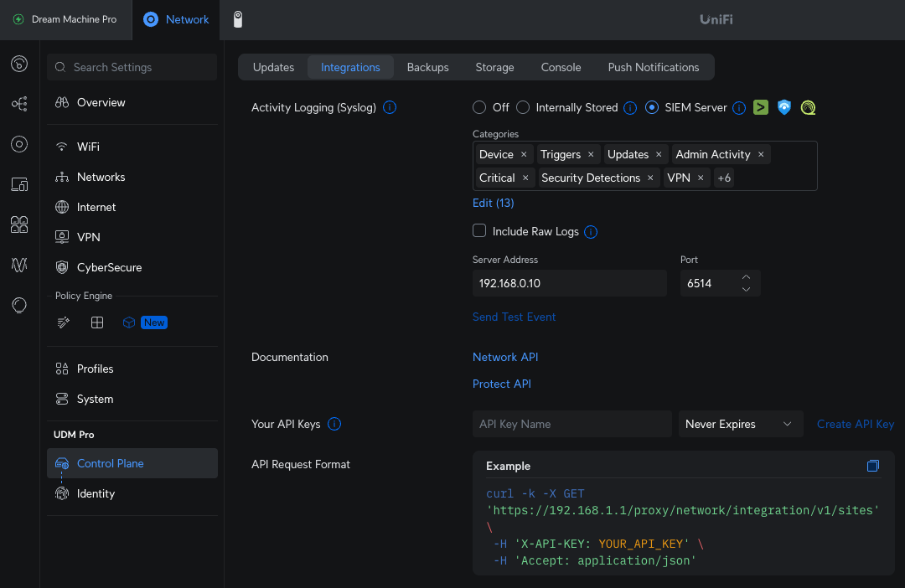The width and height of the screenshot is (905, 588).
Task: Open the Dashboard from the left sidebar
Action: click(x=18, y=64)
